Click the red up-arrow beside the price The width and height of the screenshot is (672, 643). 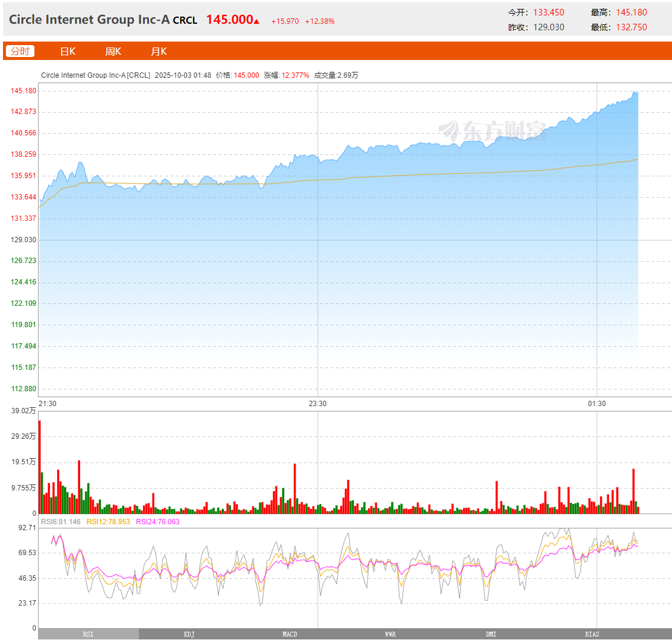[x=256, y=21]
